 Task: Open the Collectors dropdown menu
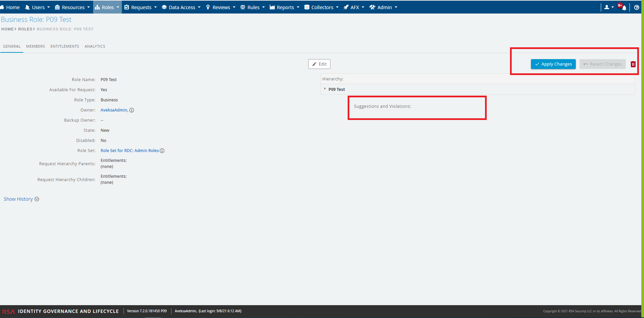[x=321, y=7]
